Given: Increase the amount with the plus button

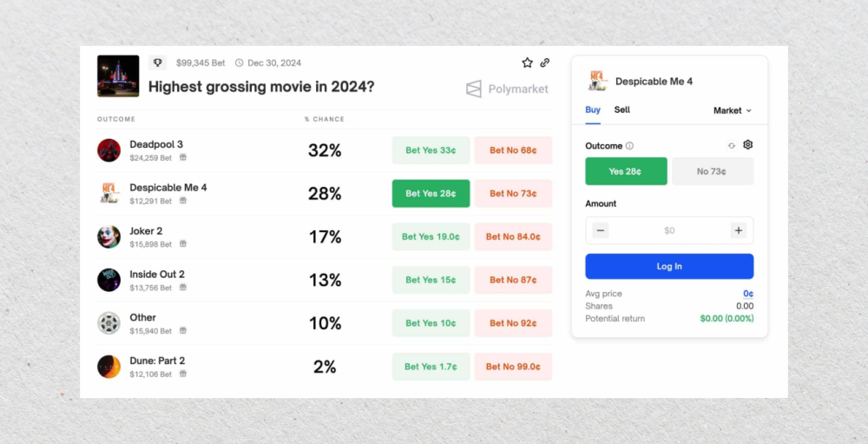Looking at the screenshot, I should pos(739,230).
